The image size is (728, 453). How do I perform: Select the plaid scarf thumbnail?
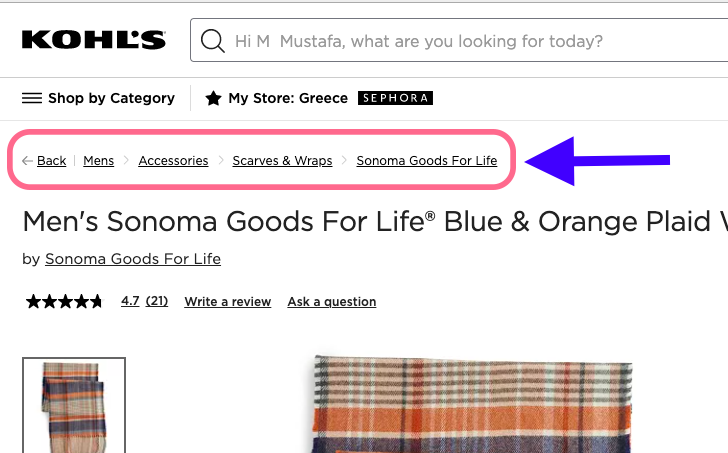pos(74,405)
